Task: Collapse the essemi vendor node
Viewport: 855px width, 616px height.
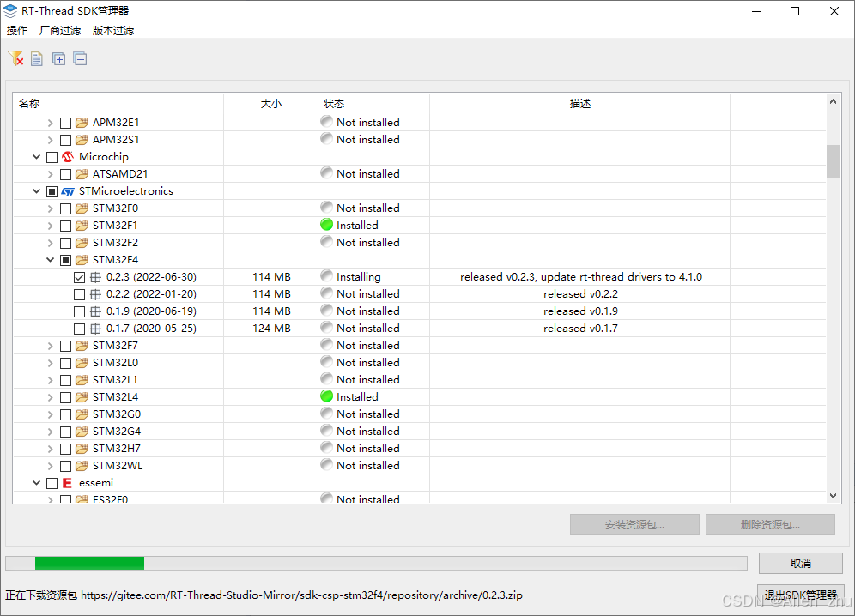Action: (37, 483)
